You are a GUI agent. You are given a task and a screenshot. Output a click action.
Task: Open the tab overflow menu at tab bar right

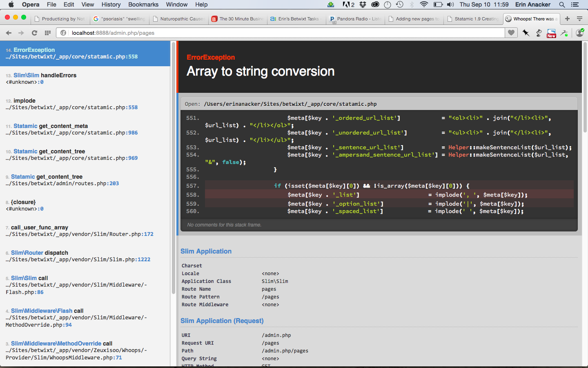click(x=579, y=18)
